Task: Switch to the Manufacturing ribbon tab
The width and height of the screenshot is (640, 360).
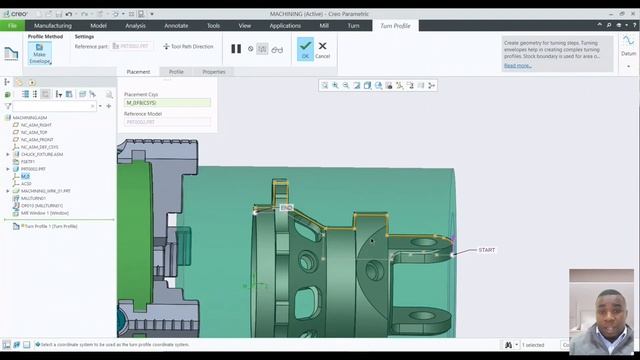Action: coord(53,26)
